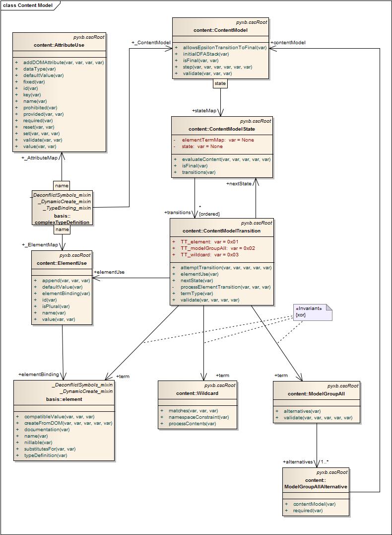This screenshot has width=392, height=535.
Task: Select the +_ElementMap role label
Action: click(40, 244)
